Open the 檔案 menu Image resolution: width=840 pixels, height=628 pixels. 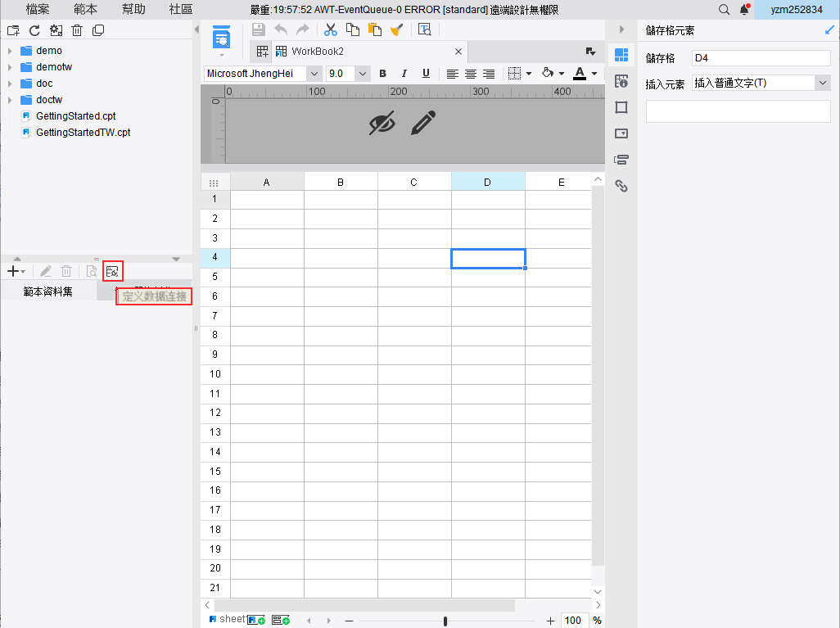tap(38, 9)
